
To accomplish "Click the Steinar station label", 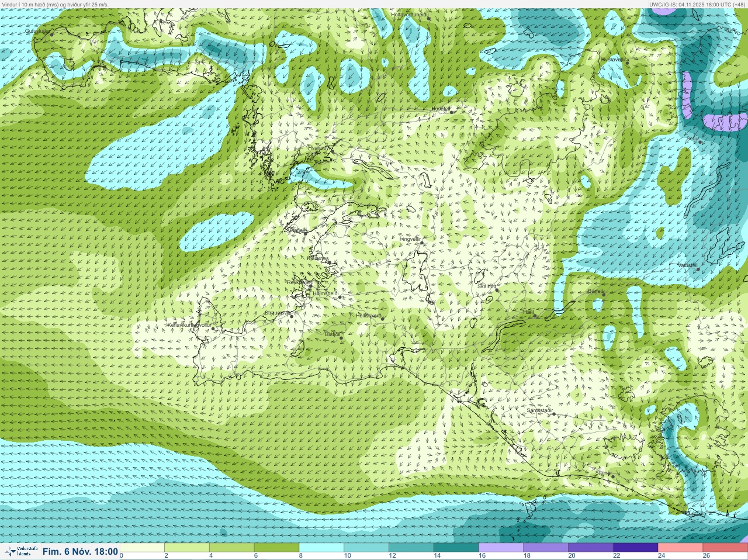I will point(603,472).
